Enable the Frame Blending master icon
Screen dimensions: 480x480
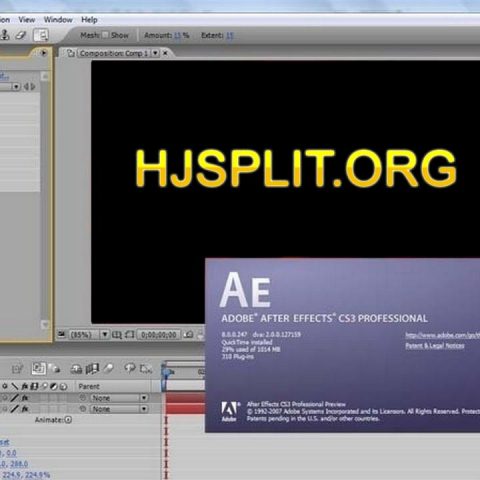[x=92, y=369]
